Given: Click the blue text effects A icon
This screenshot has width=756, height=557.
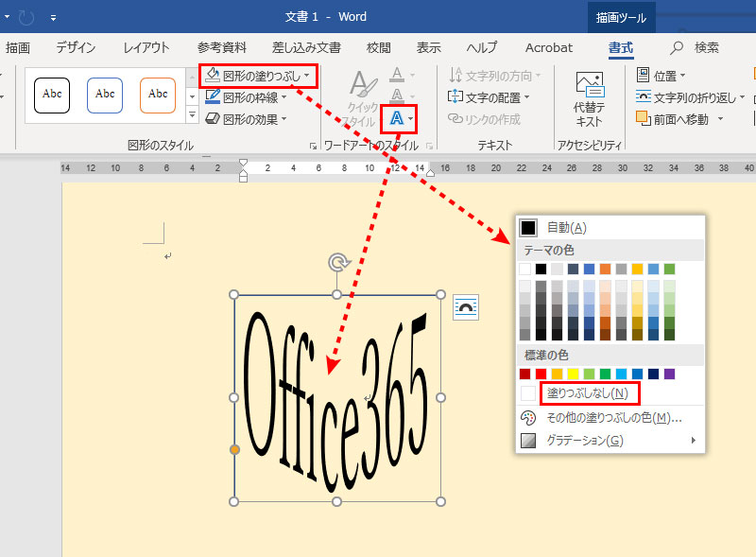Looking at the screenshot, I should [x=396, y=118].
